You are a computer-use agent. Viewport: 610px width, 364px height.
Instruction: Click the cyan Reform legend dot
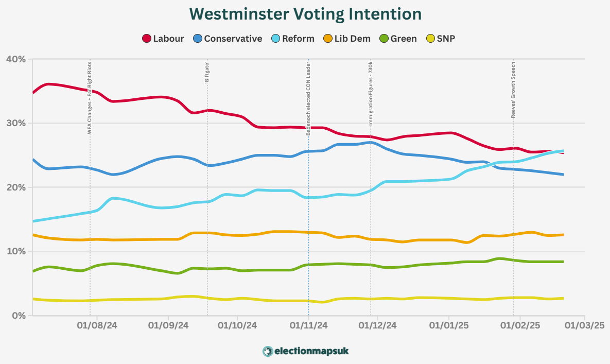pos(276,39)
